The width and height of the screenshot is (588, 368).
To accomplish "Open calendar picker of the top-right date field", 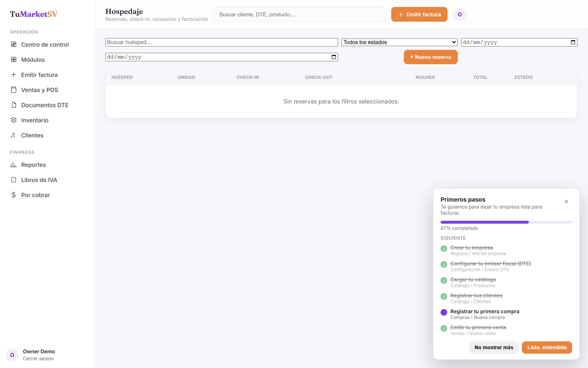I will pyautogui.click(x=573, y=42).
